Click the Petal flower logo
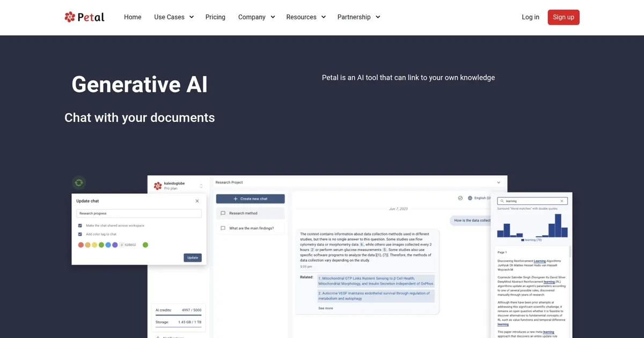This screenshot has width=644, height=338. point(84,17)
